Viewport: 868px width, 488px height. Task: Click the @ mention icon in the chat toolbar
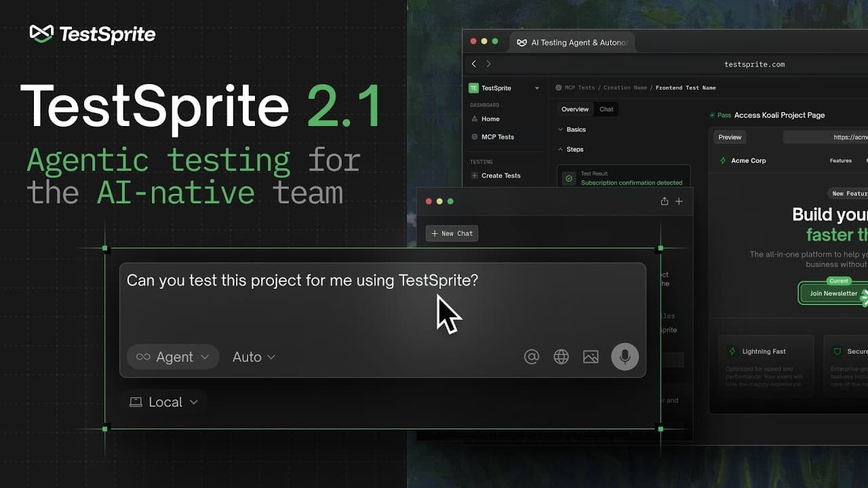(532, 356)
